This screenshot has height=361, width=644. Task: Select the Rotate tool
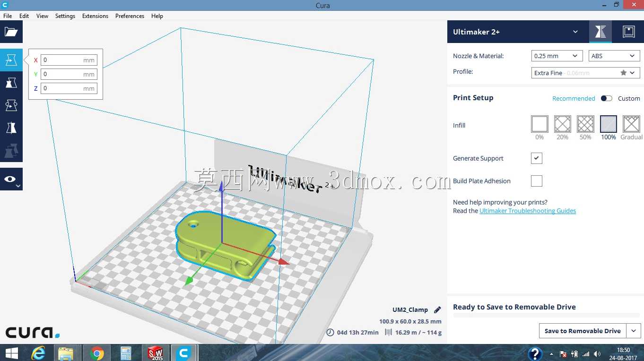pos(11,105)
